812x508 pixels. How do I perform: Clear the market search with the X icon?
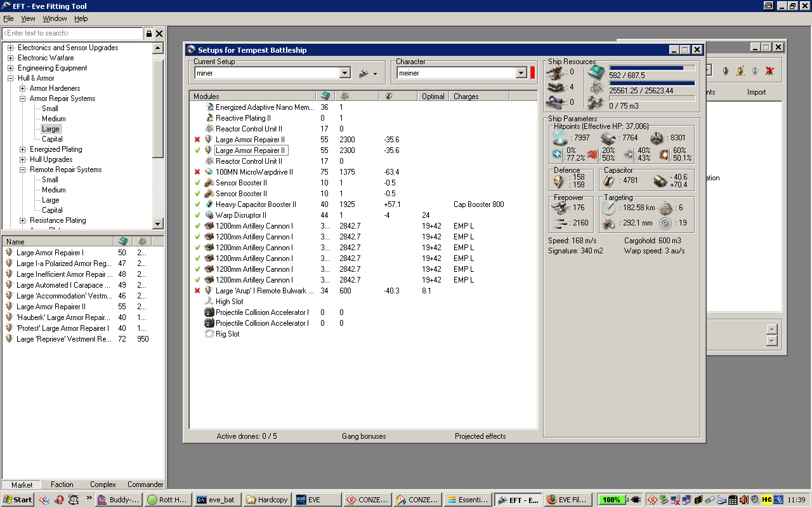coord(159,34)
